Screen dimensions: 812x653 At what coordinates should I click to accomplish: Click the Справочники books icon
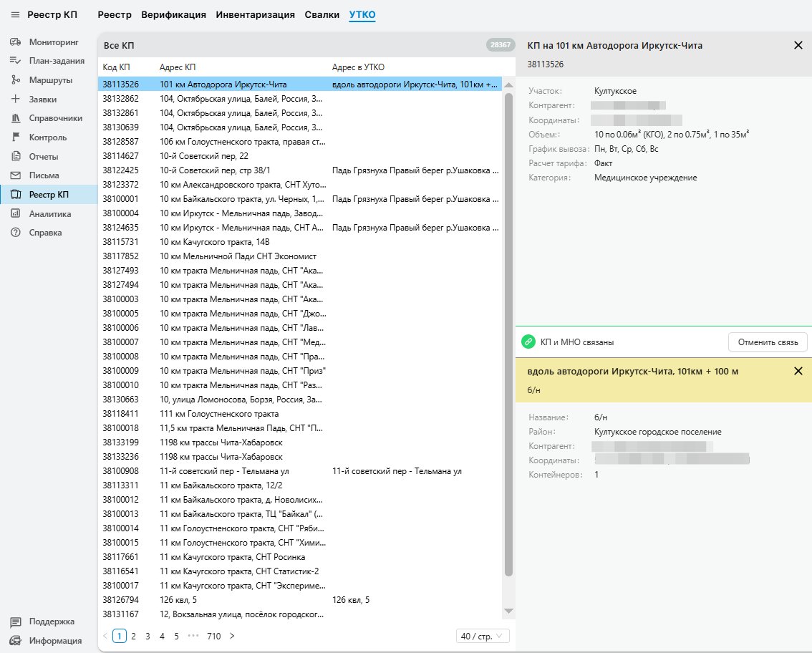click(15, 118)
